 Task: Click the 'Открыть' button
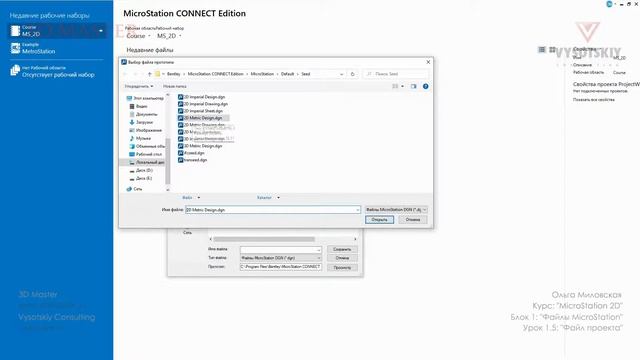click(380, 220)
